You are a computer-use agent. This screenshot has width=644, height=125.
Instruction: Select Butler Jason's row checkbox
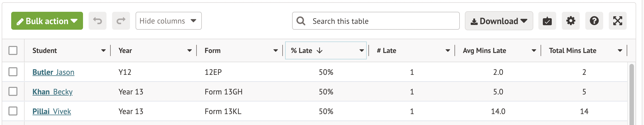coord(13,72)
